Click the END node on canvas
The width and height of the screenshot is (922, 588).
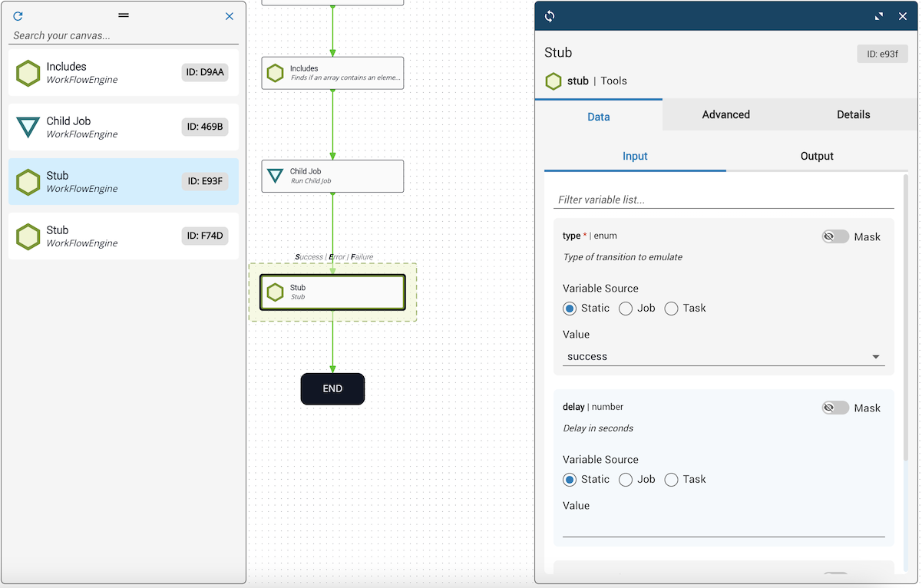332,389
